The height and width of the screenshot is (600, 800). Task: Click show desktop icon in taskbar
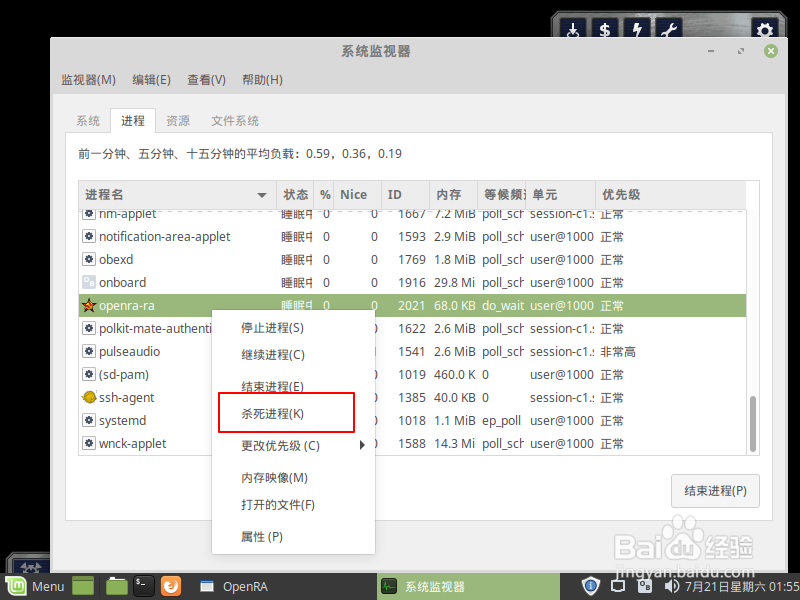point(83,586)
